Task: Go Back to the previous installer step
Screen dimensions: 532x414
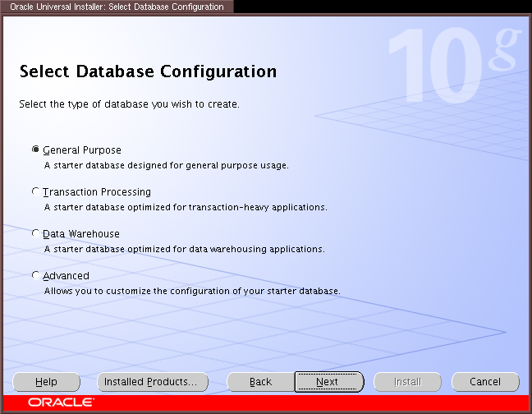Action: coord(260,382)
